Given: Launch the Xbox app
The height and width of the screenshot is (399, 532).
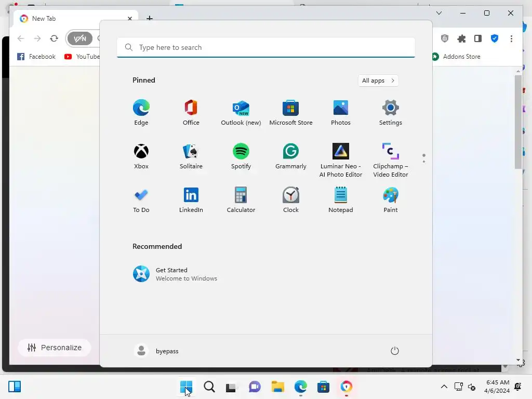Looking at the screenshot, I should coord(141,156).
